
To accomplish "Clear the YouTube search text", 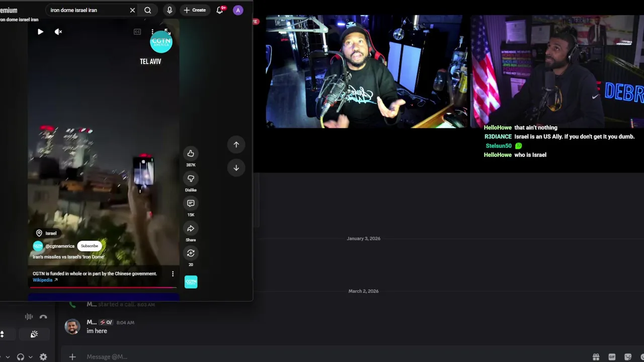I will tap(132, 10).
